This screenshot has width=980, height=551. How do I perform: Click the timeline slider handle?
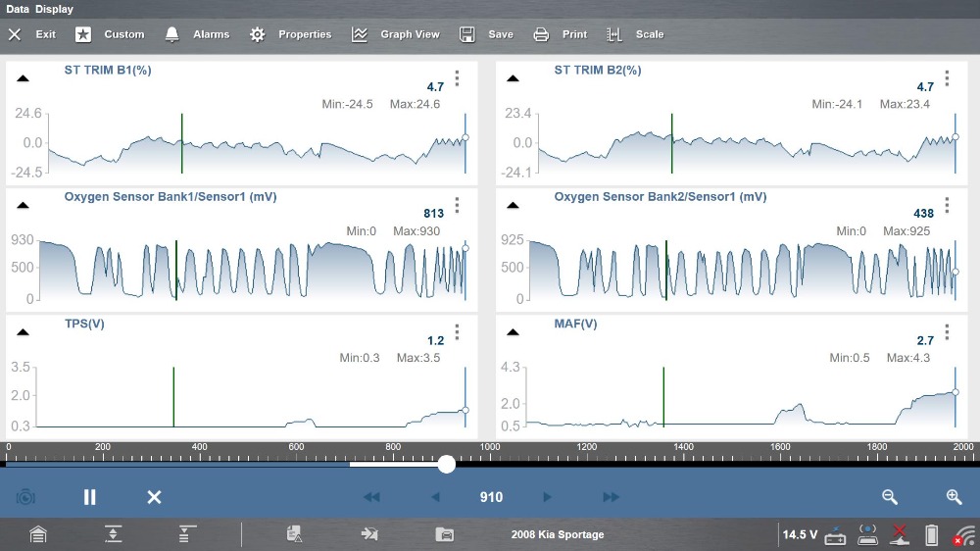446,464
